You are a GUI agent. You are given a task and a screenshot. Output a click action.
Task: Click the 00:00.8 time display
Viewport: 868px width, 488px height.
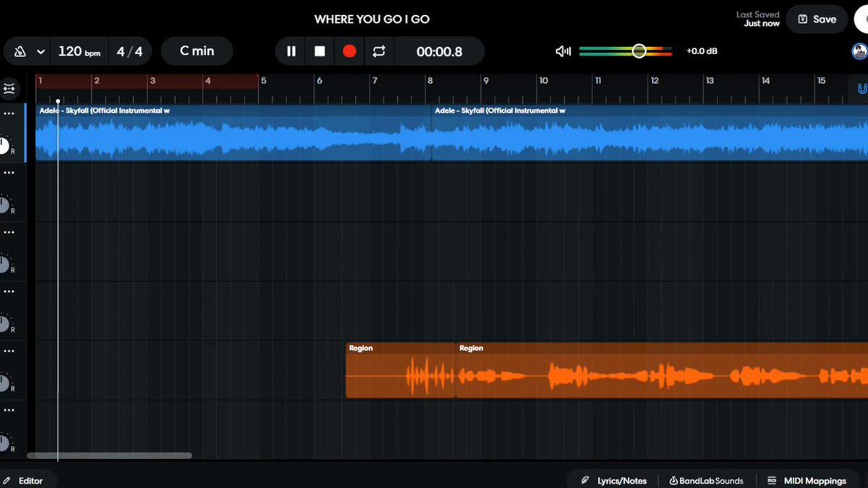pyautogui.click(x=439, y=51)
